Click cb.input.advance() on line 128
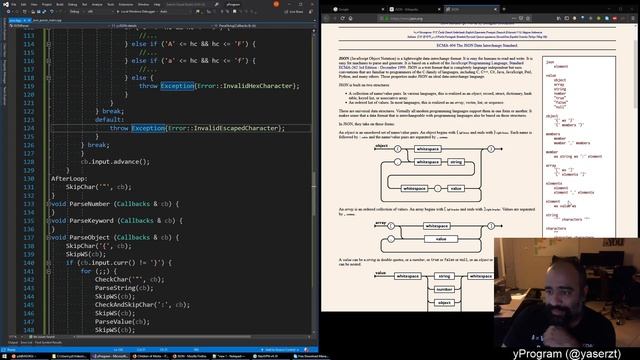Viewport: 640px width, 360px height. coord(115,162)
